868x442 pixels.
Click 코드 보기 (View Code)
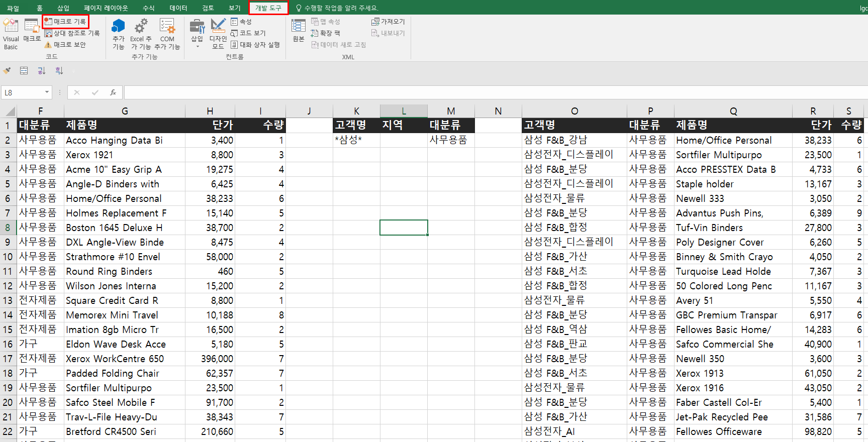248,33
